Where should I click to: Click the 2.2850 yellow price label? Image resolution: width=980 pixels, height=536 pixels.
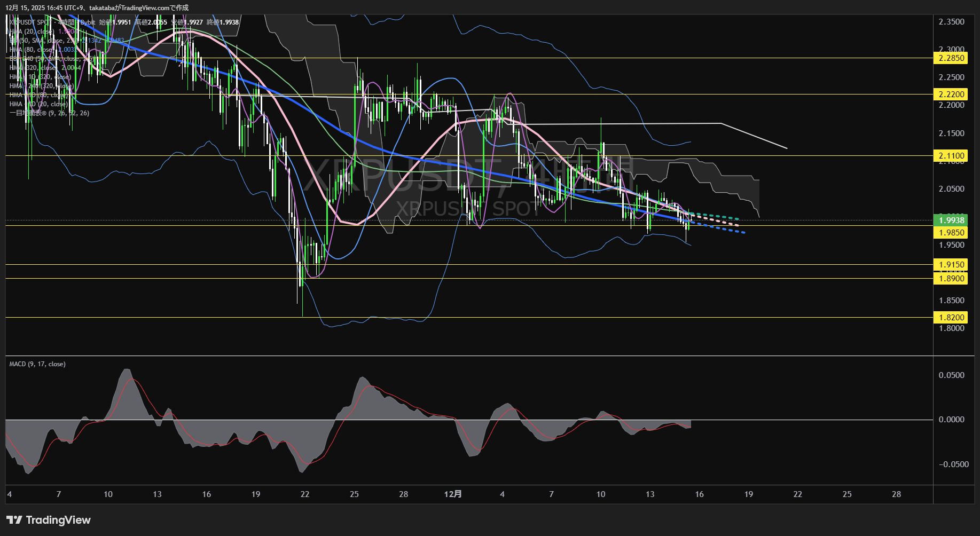pos(951,58)
